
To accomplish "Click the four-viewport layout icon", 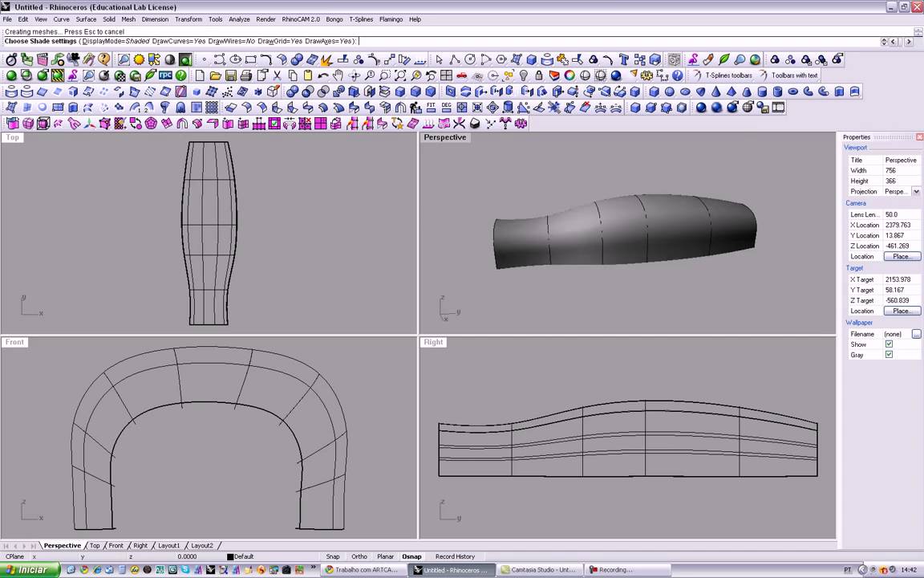I will tap(446, 75).
